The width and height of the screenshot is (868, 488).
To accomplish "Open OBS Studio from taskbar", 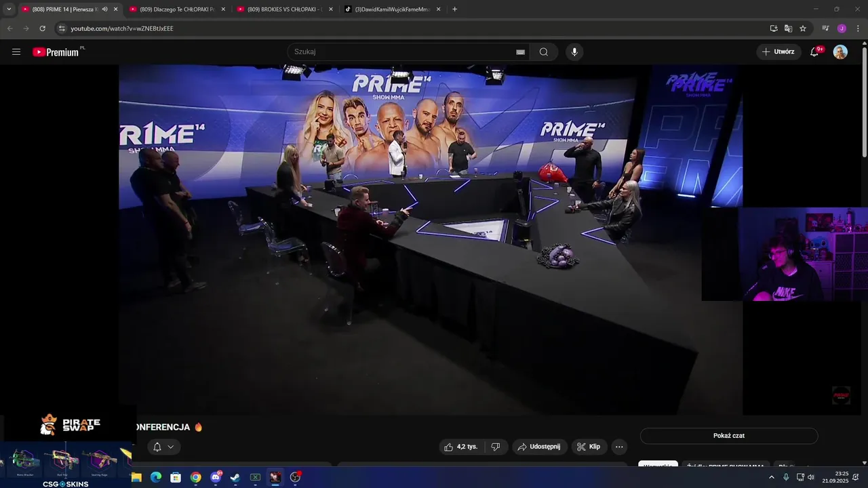I will coord(295,477).
